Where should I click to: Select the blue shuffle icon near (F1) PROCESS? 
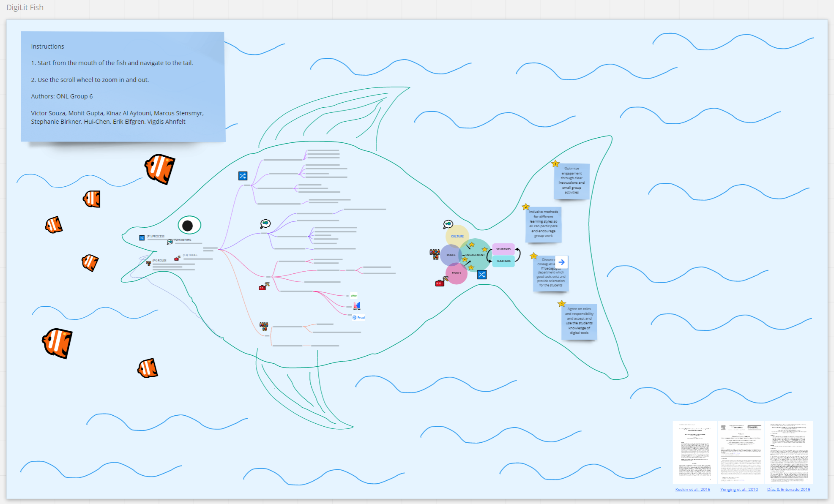click(142, 237)
